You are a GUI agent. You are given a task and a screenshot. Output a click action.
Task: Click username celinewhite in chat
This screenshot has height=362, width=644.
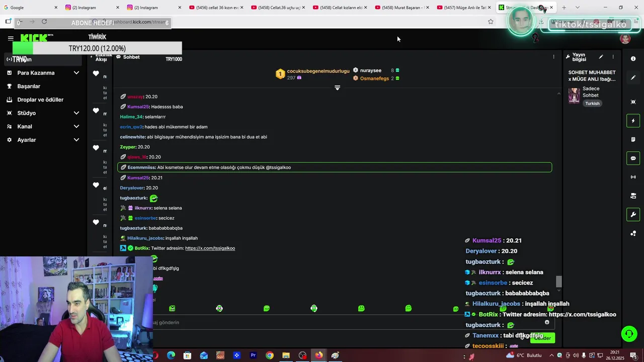(132, 137)
